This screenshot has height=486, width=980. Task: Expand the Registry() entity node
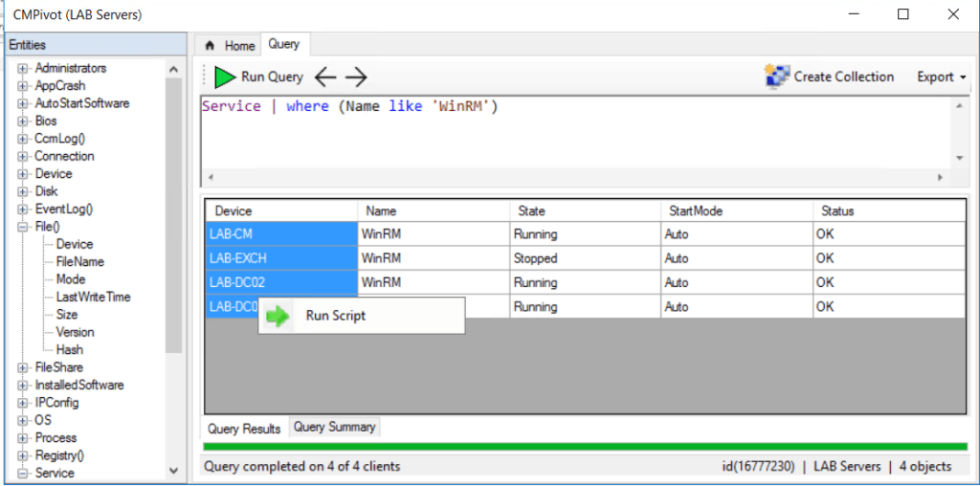pos(23,455)
